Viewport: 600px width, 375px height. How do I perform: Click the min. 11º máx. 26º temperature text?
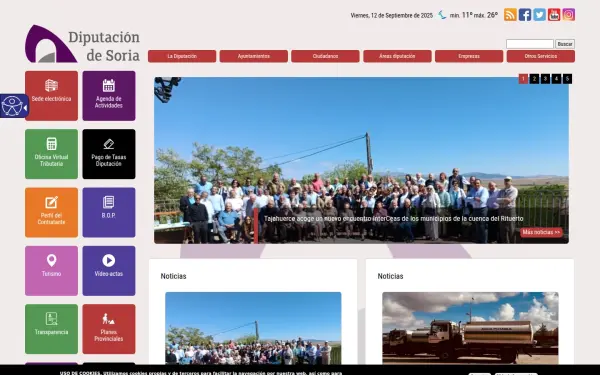474,15
